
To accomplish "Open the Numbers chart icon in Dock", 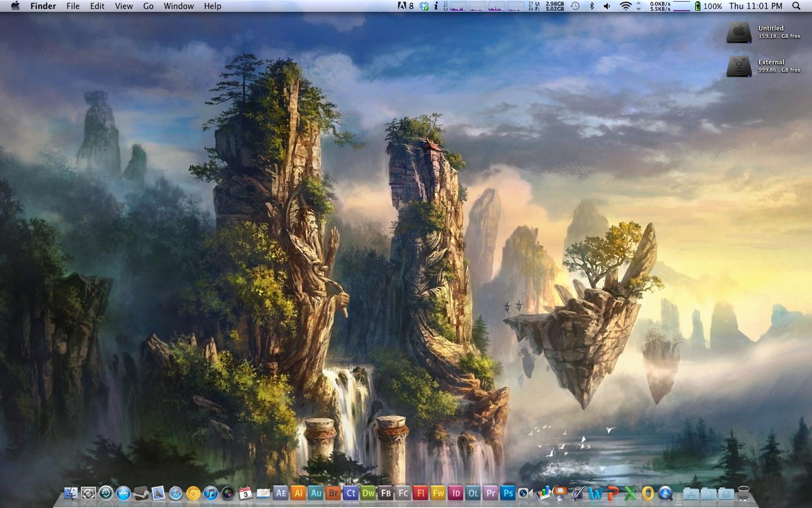I will 543,493.
